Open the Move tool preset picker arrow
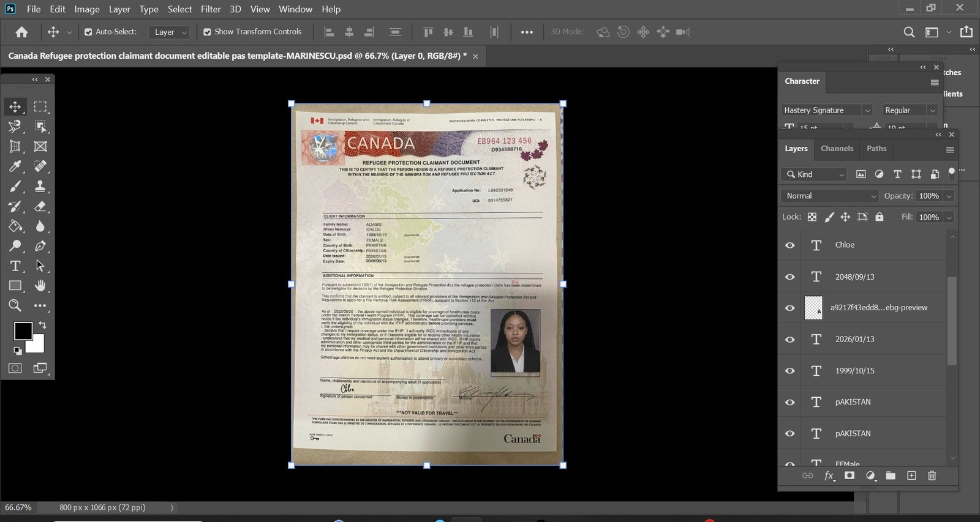The width and height of the screenshot is (980, 522). coord(69,32)
